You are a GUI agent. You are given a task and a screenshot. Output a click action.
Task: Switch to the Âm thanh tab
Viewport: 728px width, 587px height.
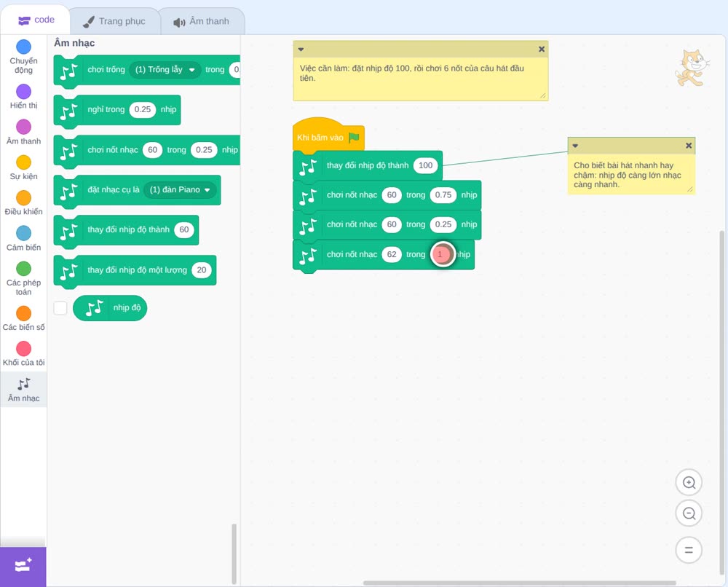tap(202, 21)
